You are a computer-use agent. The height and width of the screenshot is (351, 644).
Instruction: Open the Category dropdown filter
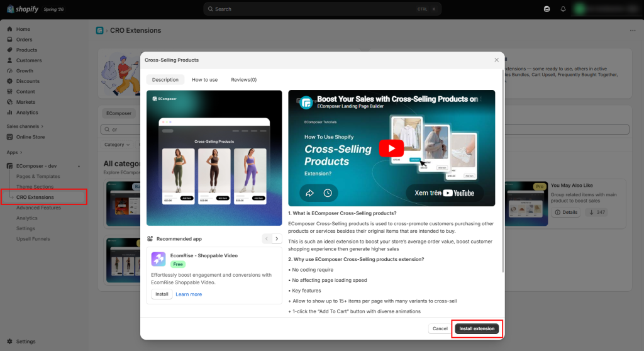(x=116, y=145)
